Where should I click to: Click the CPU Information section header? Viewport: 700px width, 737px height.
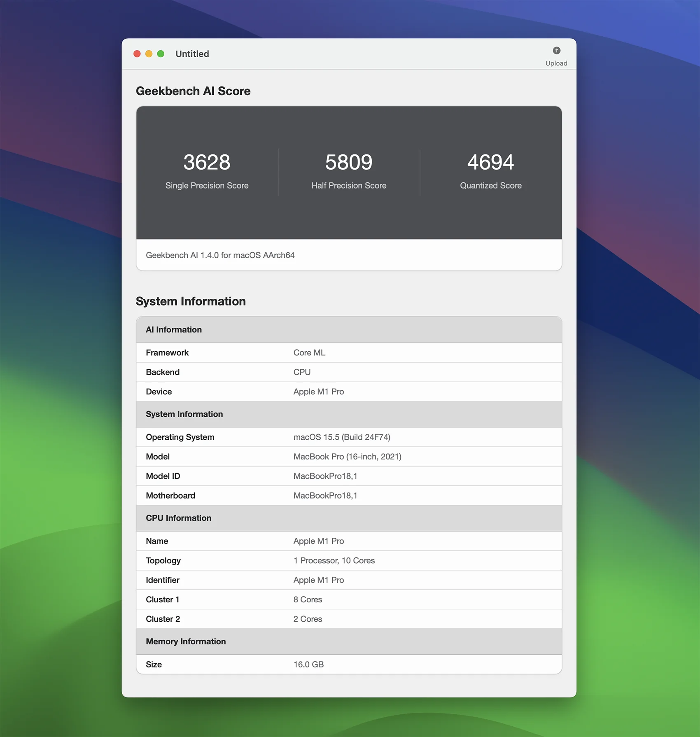349,518
